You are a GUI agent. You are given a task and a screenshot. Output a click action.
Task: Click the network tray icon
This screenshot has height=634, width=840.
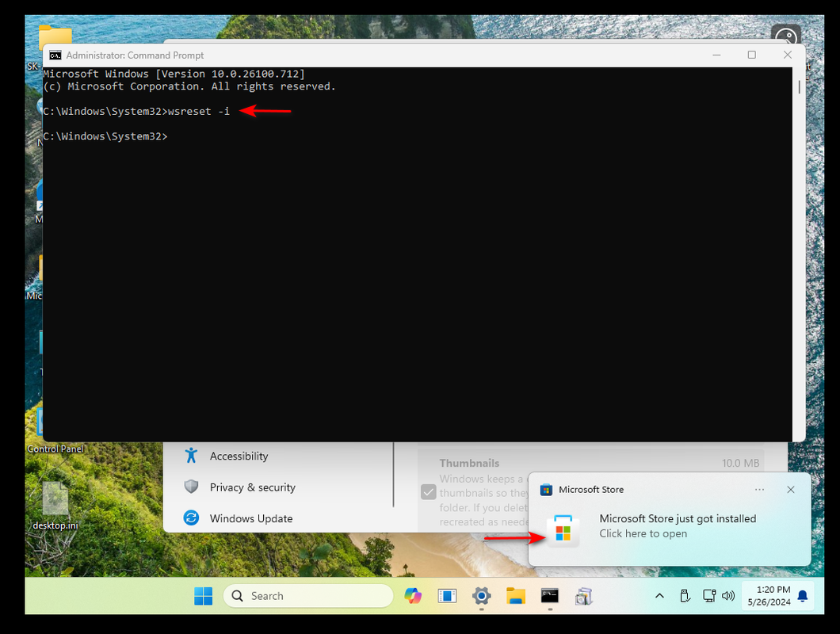[x=708, y=596]
